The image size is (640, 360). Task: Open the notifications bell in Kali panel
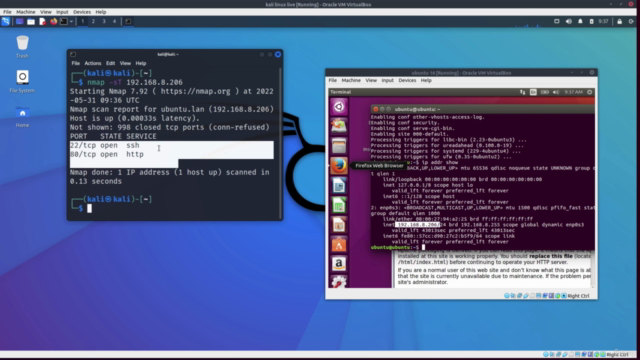(580, 21)
